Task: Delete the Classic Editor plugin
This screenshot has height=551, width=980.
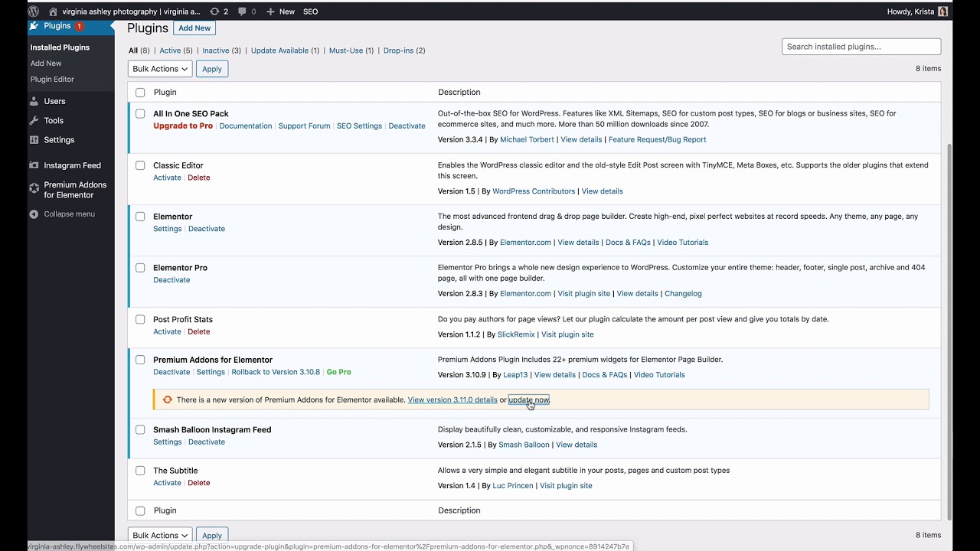Action: click(199, 178)
